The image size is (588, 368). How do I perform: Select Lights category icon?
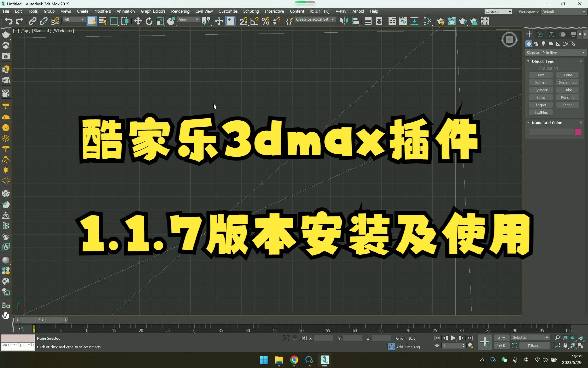pos(543,44)
